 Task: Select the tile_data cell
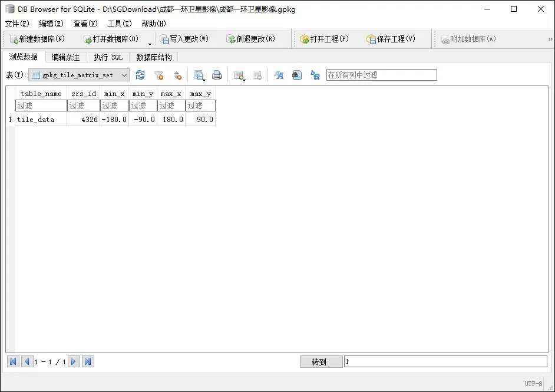click(41, 119)
